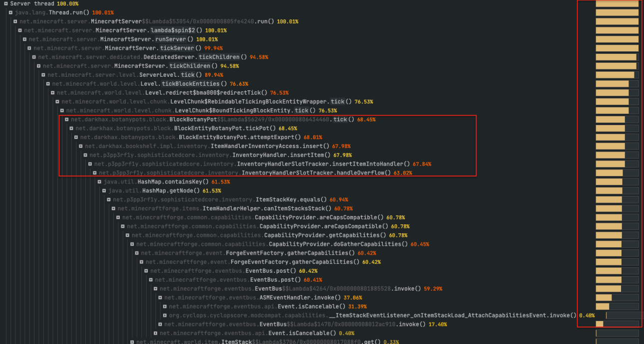Select the EventBus.post() 60.41% row
The height and width of the screenshot is (344, 644).
[x=239, y=280]
